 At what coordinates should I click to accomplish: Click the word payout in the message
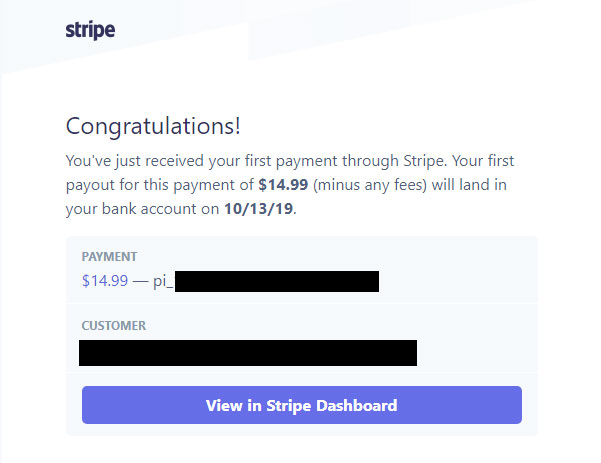(x=90, y=186)
